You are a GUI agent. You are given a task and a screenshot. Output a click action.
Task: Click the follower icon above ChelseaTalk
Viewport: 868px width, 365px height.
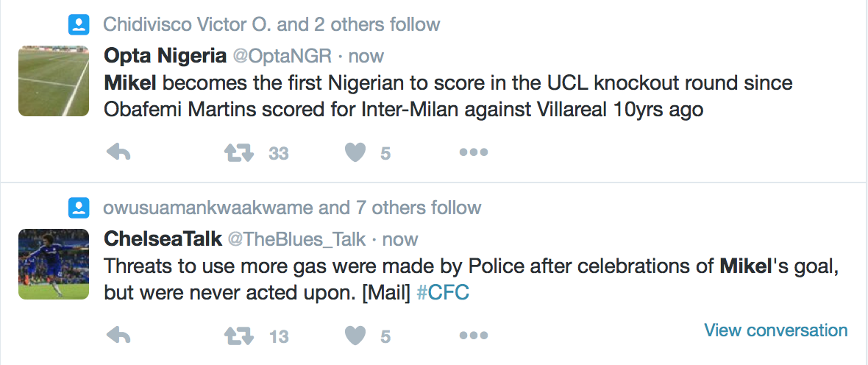coord(78,208)
